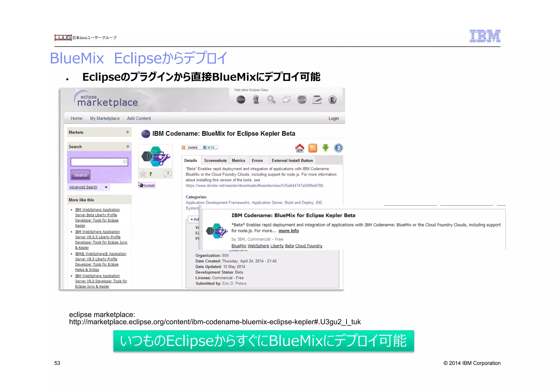The image size is (555, 392).
Task: Open the Home menu item
Action: 76,118
